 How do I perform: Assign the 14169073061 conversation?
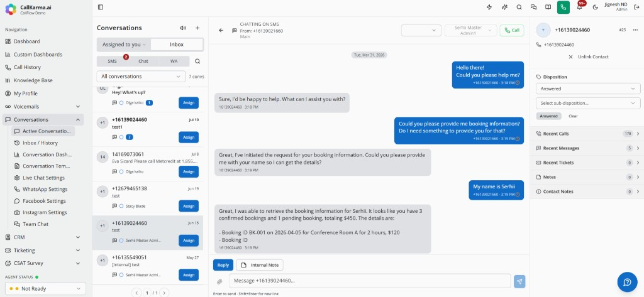tap(189, 171)
